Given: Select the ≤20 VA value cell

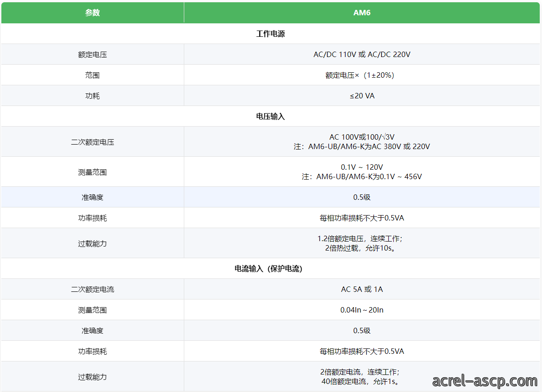Looking at the screenshot, I should pos(362,96).
